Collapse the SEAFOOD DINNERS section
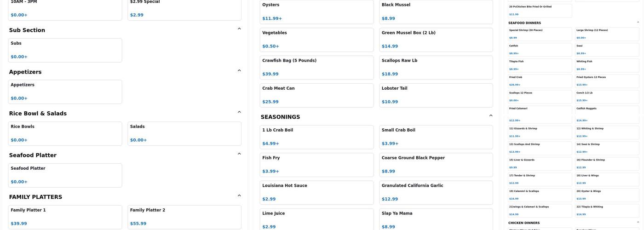Viewport: 644px width, 230px height. pos(638,23)
